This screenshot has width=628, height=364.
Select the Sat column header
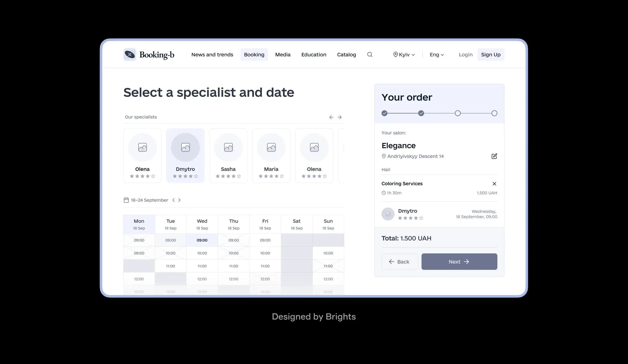(297, 224)
